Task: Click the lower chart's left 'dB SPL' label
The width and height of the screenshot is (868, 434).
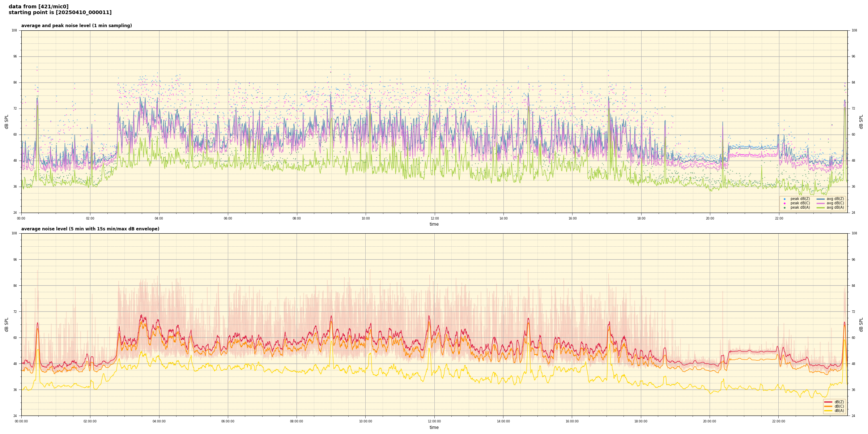Action: [7, 324]
